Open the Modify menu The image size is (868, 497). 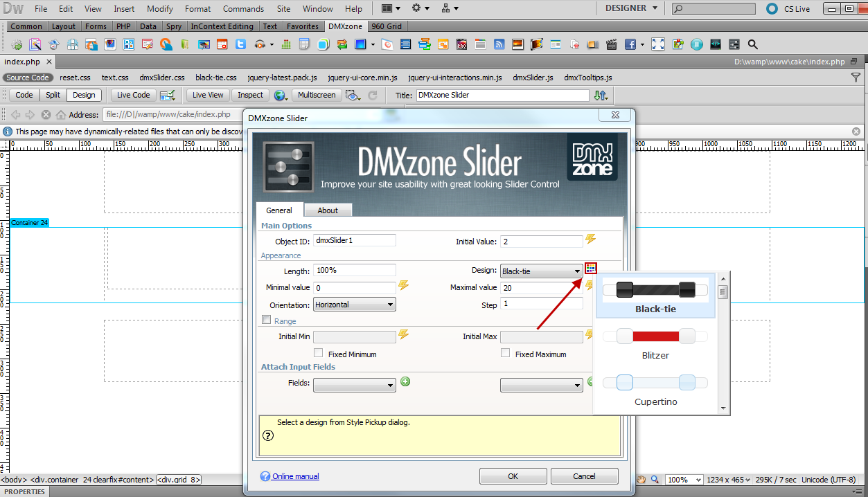tap(160, 9)
